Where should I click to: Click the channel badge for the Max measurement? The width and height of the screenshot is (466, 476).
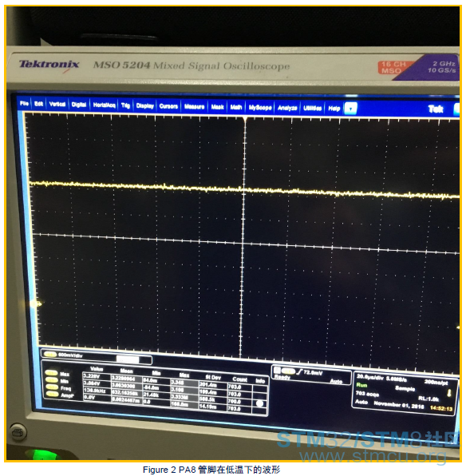point(51,373)
